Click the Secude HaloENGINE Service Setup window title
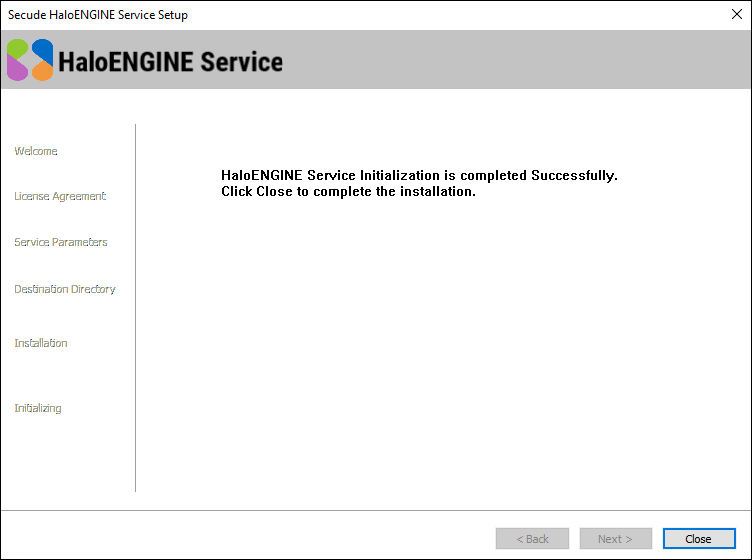The image size is (752, 560). 98,15
